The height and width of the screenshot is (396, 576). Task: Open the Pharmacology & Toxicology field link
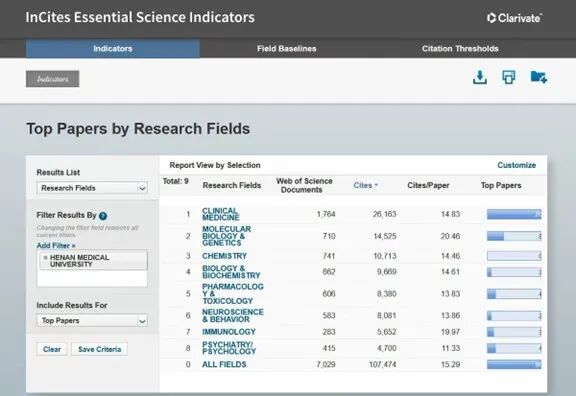[233, 294]
